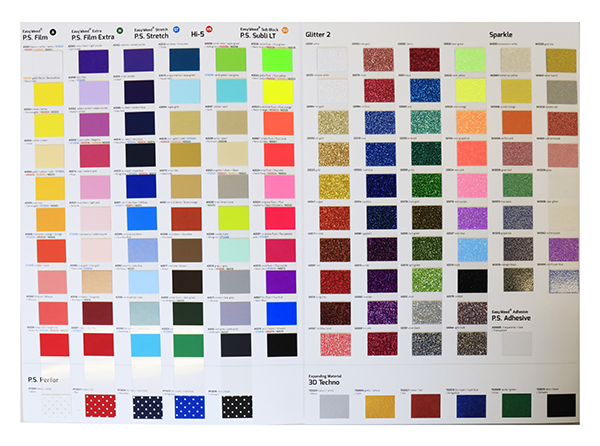Click the red circle icon beside Hi-5
The image size is (600, 446).
[x=209, y=29]
